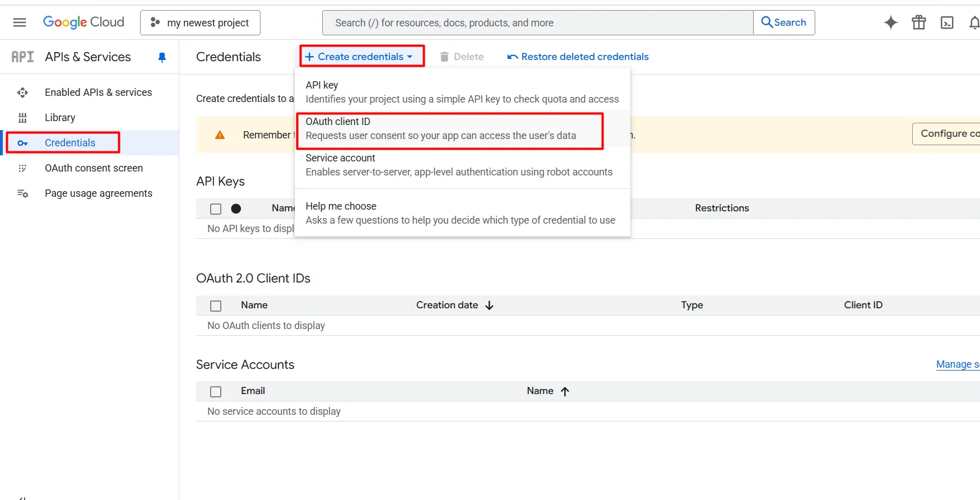Screen dimensions: 980x500
Task: Click the Email column header
Action: [x=253, y=391]
